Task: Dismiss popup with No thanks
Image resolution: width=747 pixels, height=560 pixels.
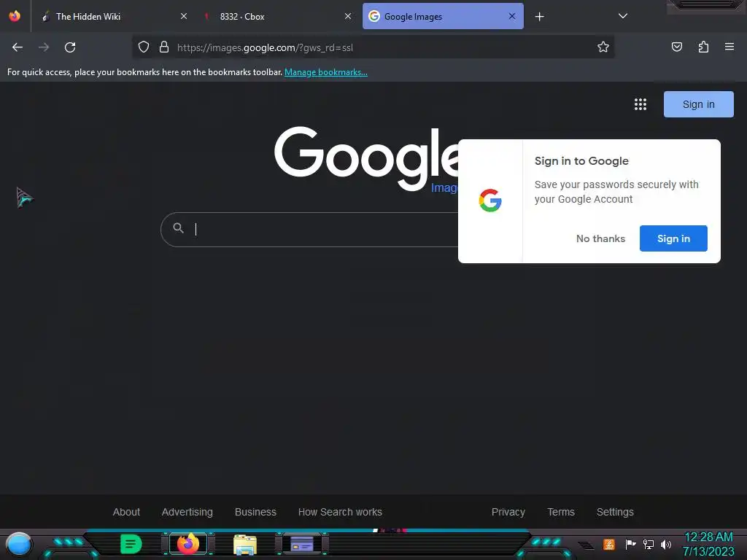Action: (x=600, y=238)
